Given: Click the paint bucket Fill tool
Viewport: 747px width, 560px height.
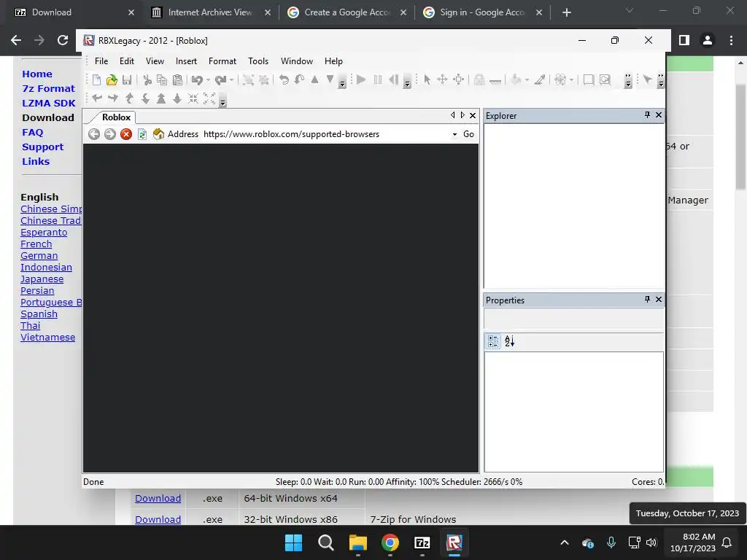Looking at the screenshot, I should tap(516, 79).
